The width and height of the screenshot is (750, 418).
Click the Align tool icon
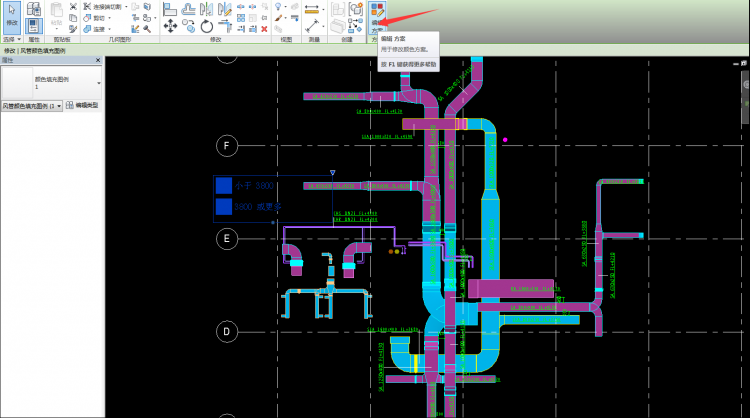point(170,8)
